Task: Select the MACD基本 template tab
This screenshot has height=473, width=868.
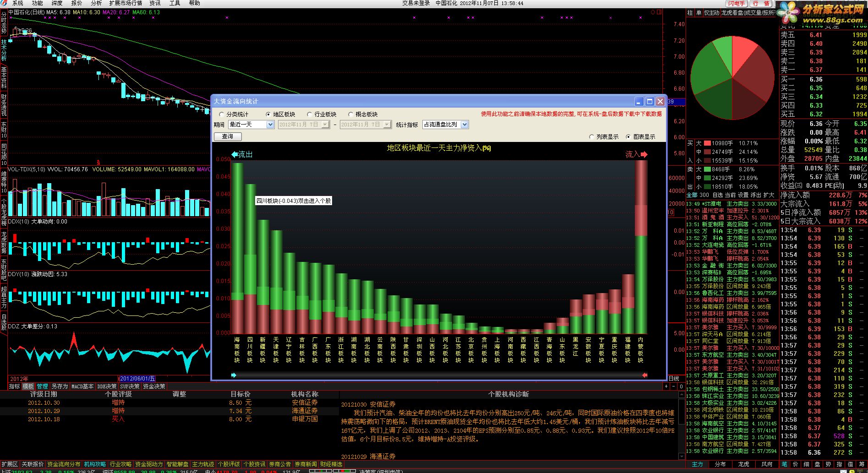Action: (x=82, y=386)
